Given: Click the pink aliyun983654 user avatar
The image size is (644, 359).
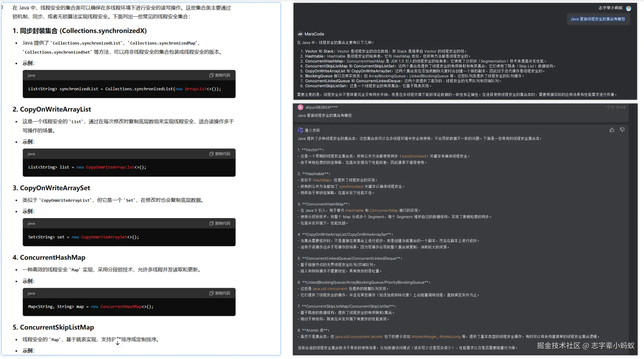Looking at the screenshot, I should tap(300, 107).
